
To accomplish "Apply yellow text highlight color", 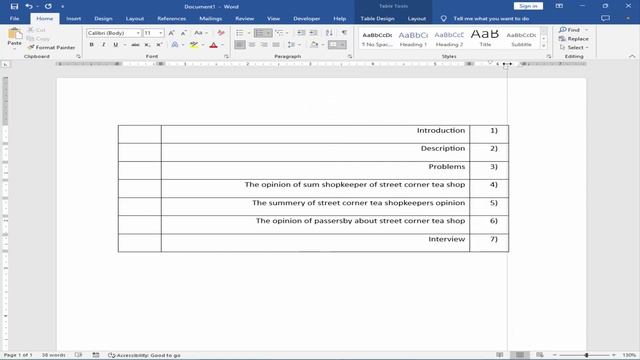I will (194, 44).
